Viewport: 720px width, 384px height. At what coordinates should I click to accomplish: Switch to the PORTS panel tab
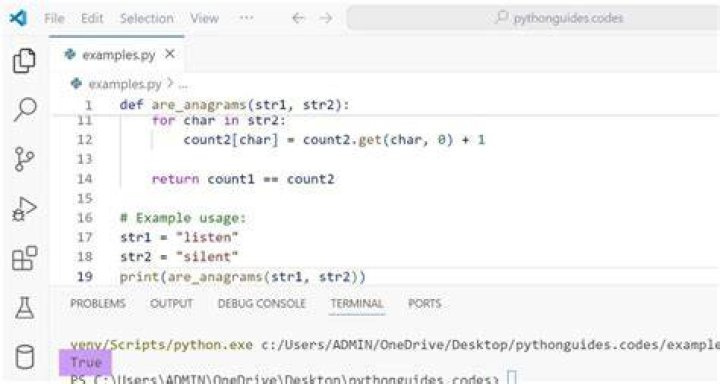coord(425,304)
